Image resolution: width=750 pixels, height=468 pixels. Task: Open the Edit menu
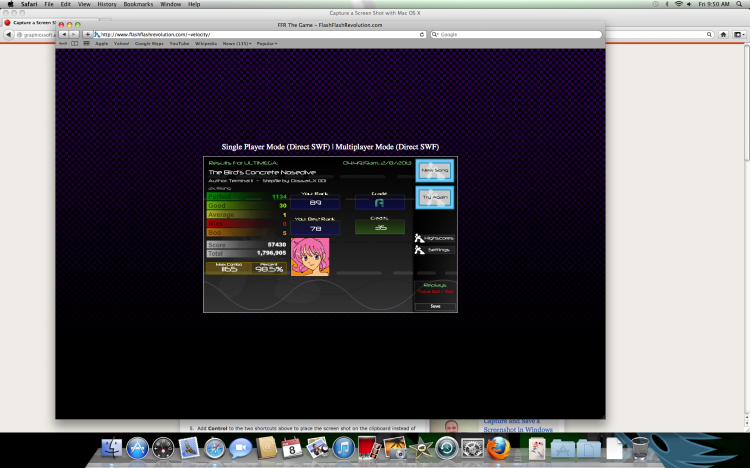pyautogui.click(x=66, y=4)
